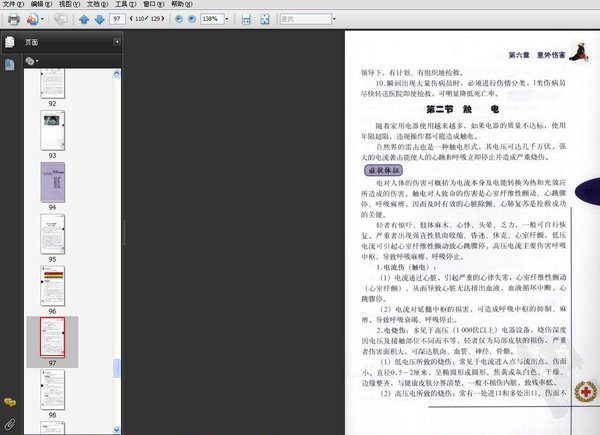600x435 pixels.
Task: Click the fit full page icon
Action: click(264, 19)
